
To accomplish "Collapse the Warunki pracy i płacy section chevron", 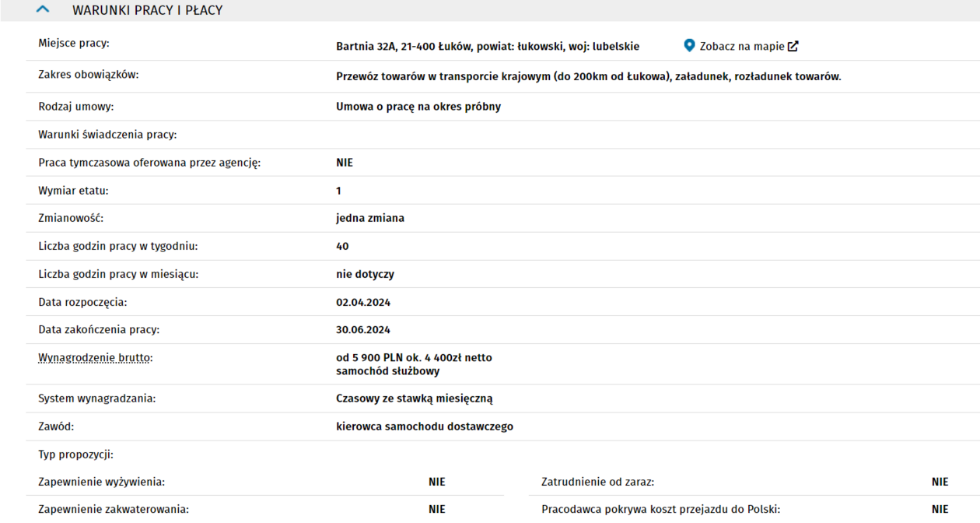I will 43,10.
